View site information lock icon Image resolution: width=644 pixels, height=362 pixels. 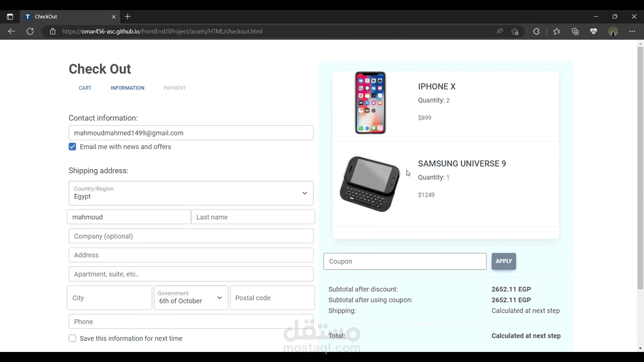[53, 31]
